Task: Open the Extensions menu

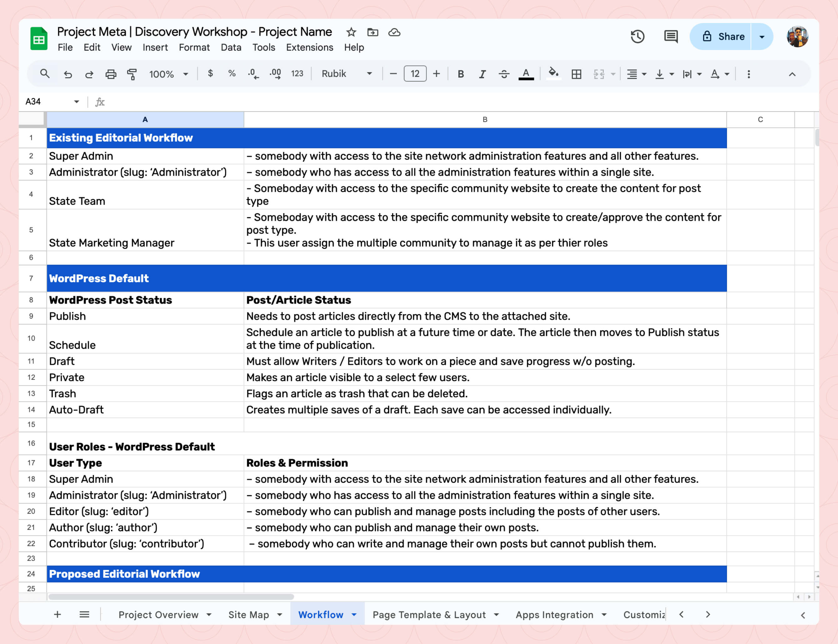Action: pos(309,48)
